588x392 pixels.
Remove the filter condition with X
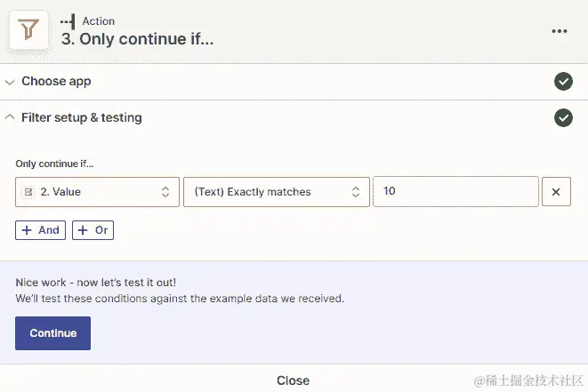tap(556, 192)
